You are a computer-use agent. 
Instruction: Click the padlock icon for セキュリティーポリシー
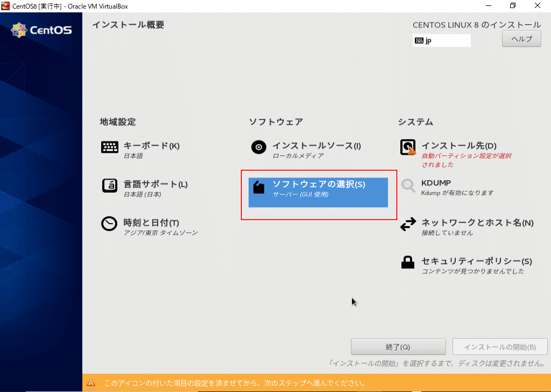(x=408, y=262)
